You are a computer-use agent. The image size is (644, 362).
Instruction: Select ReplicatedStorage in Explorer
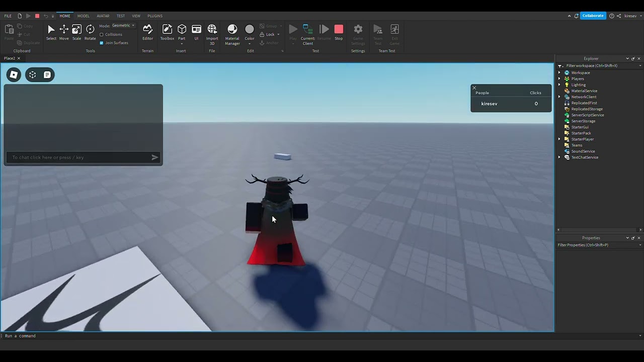click(x=587, y=109)
